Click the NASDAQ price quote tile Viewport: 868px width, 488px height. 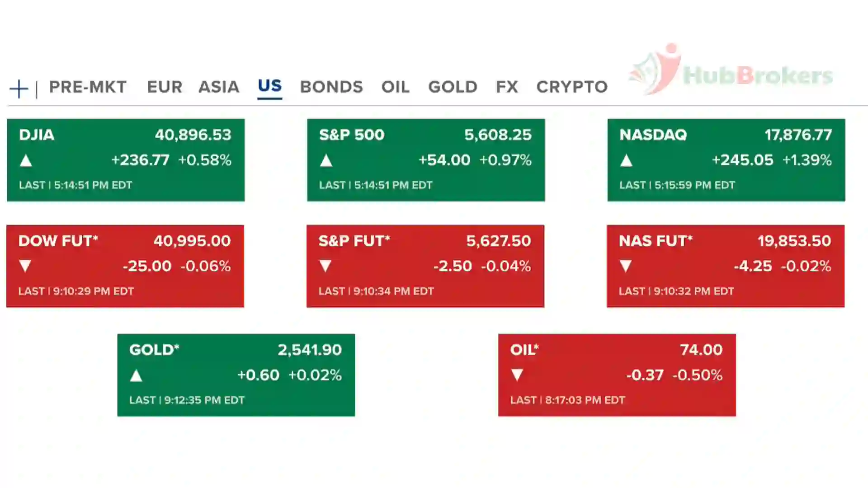726,160
